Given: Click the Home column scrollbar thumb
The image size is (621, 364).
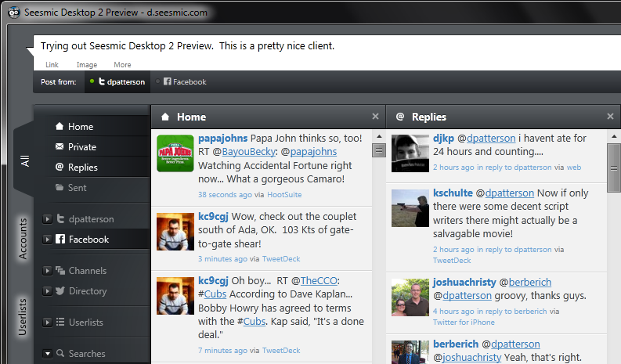Looking at the screenshot, I should point(379,150).
